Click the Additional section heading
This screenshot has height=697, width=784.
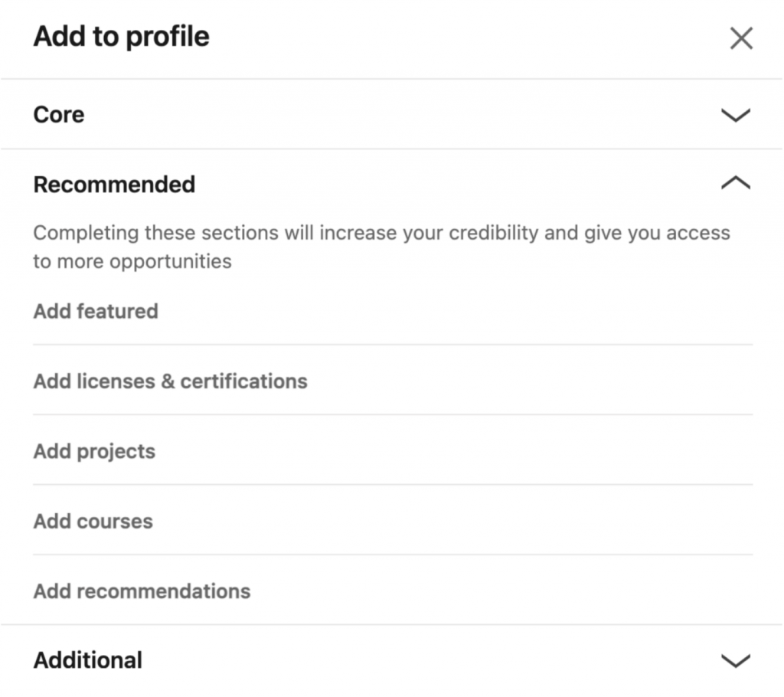(x=88, y=660)
